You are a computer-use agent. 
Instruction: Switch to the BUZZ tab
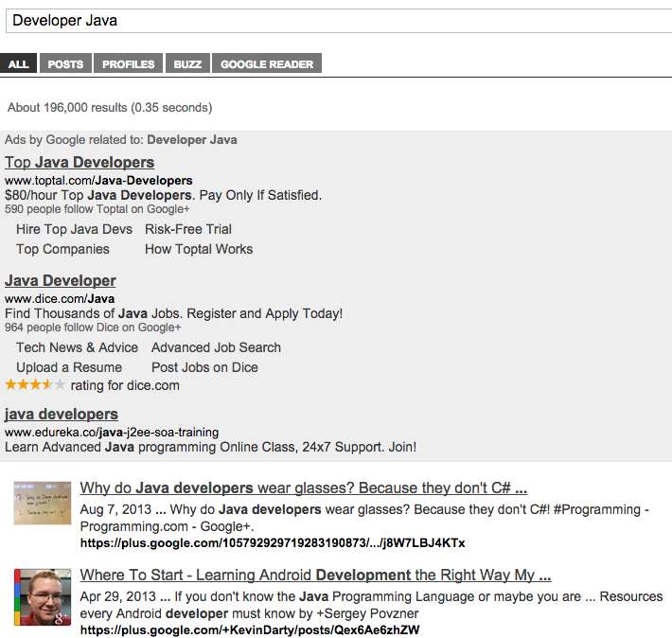pos(187,63)
